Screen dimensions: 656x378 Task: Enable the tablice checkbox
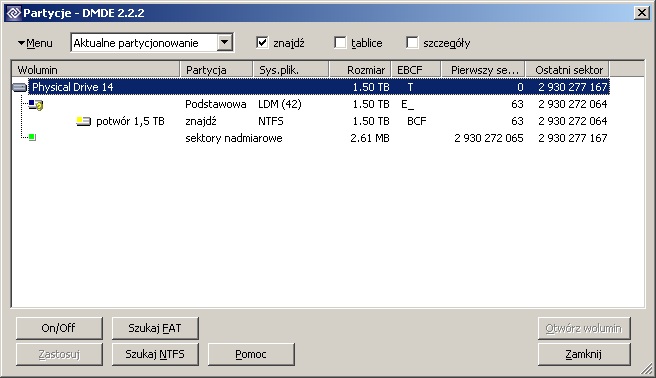pyautogui.click(x=340, y=43)
